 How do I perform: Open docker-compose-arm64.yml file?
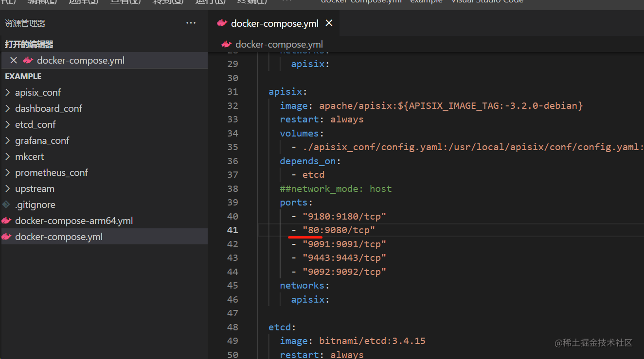click(74, 221)
